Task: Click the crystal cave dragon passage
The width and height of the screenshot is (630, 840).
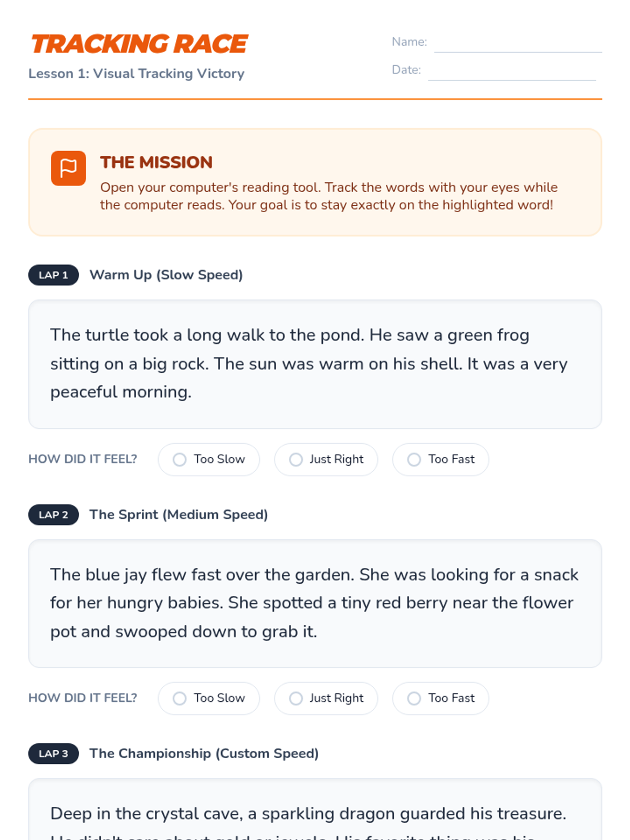Action: (x=309, y=814)
